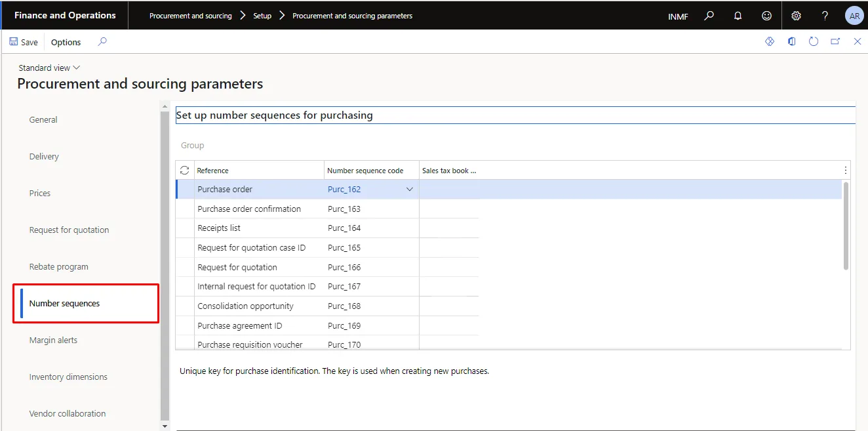The height and width of the screenshot is (431, 868).
Task: Click Procurement and sourcing parameters breadcrumb
Action: [353, 16]
